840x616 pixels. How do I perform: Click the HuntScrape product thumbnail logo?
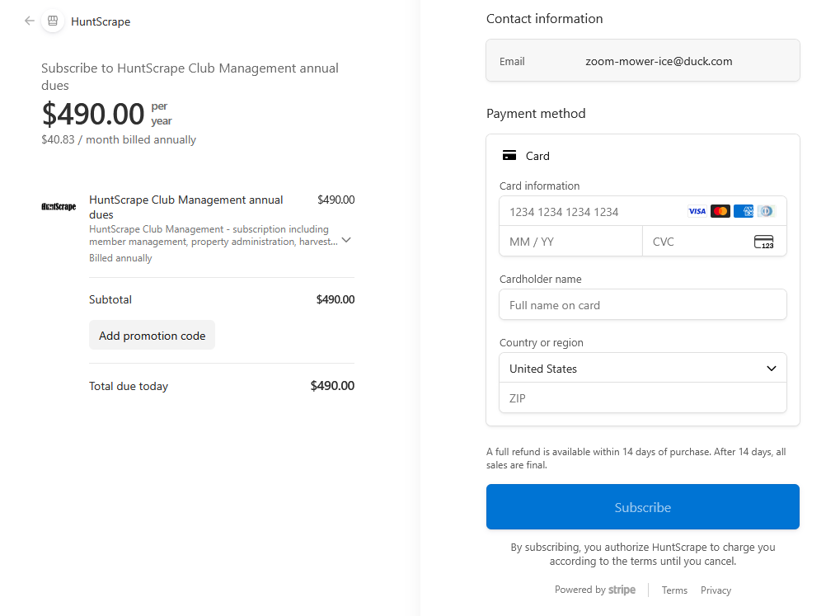(58, 206)
